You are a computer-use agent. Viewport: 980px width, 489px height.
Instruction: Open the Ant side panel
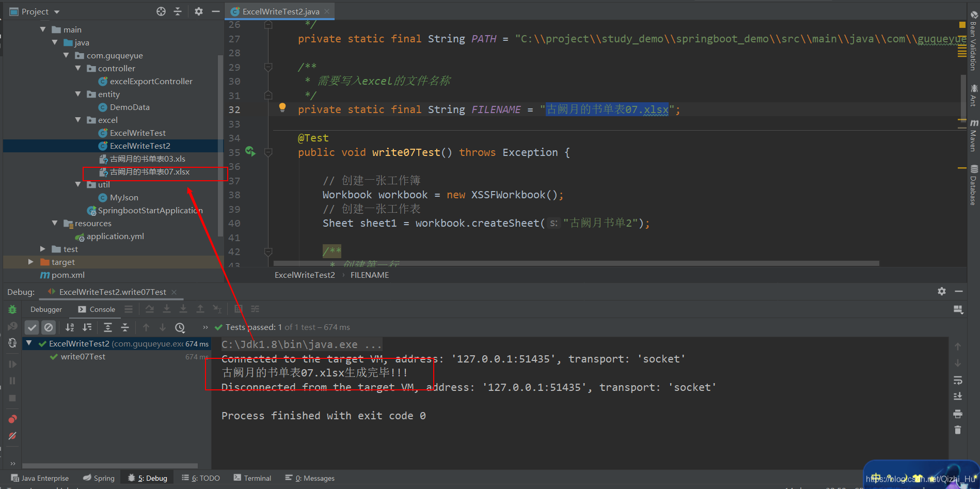click(x=973, y=95)
